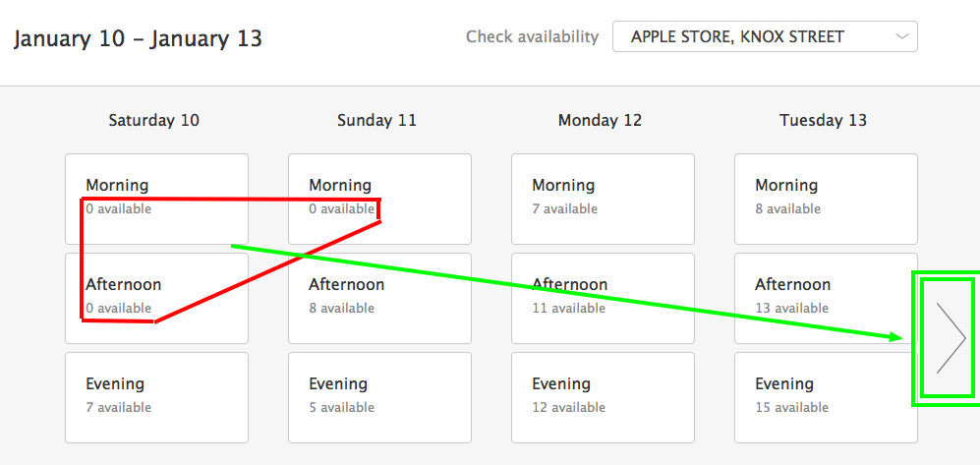Pick Sunday 11 Afternoon, 8 available
This screenshot has width=980, height=465.
click(379, 298)
